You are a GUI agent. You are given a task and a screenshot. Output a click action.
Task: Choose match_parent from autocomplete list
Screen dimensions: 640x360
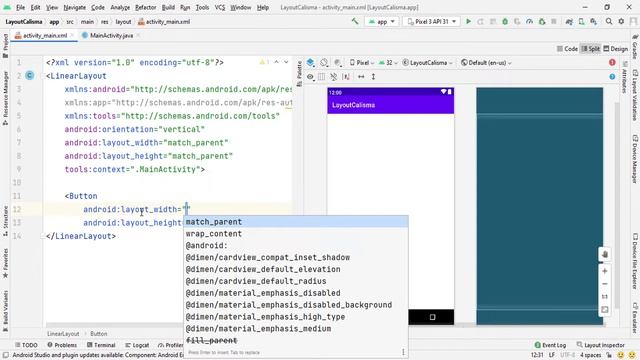[296, 222]
